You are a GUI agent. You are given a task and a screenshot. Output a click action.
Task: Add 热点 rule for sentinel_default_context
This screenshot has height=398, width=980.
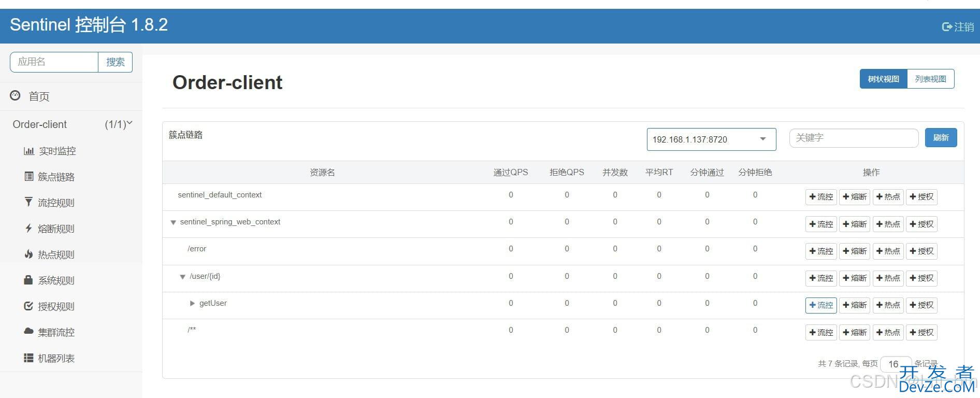tap(888, 197)
